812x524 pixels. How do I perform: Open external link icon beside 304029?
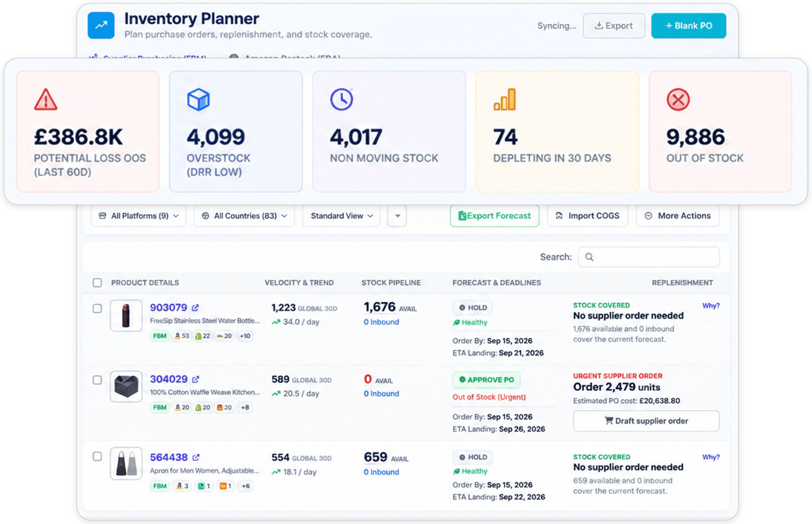[x=196, y=379]
